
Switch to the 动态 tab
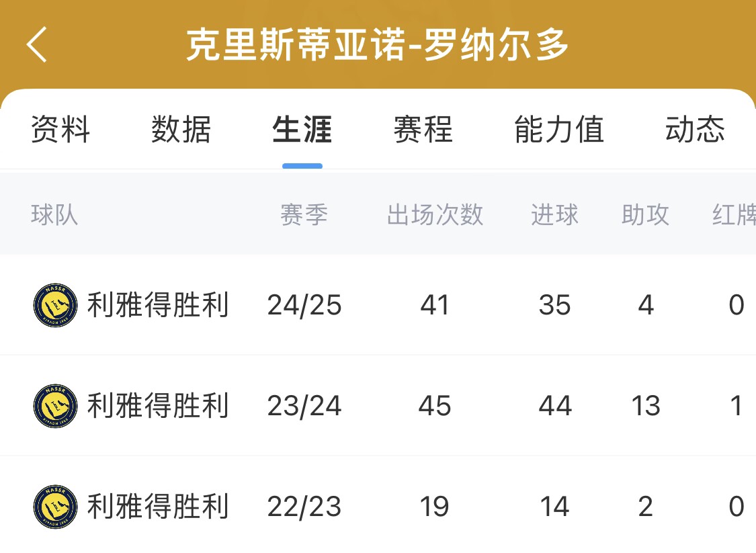[696, 129]
